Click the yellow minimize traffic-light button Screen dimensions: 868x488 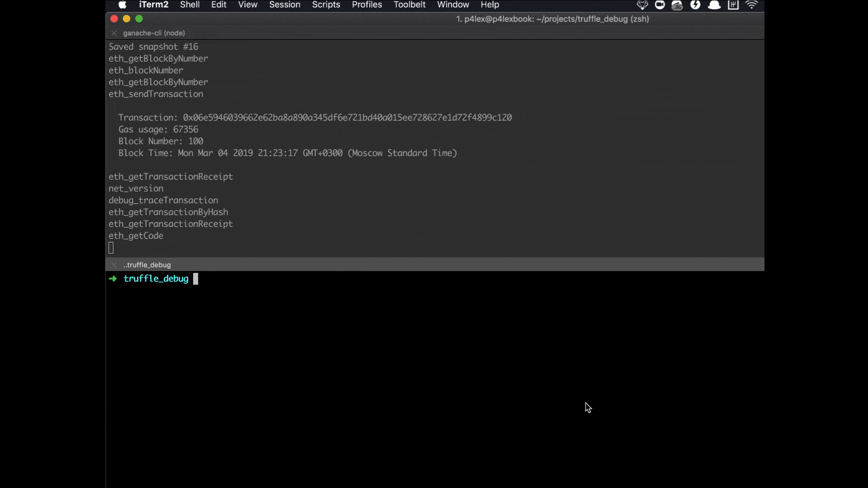click(x=126, y=19)
